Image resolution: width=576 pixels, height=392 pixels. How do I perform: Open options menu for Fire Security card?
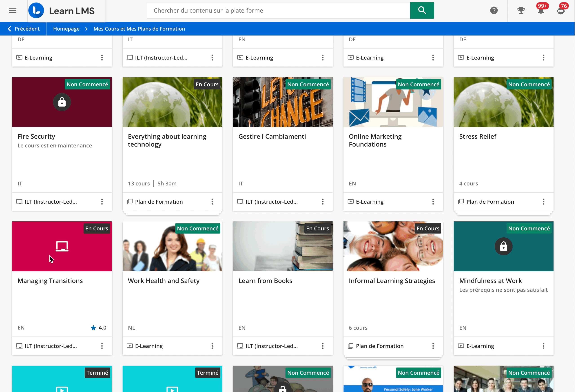coord(102,202)
